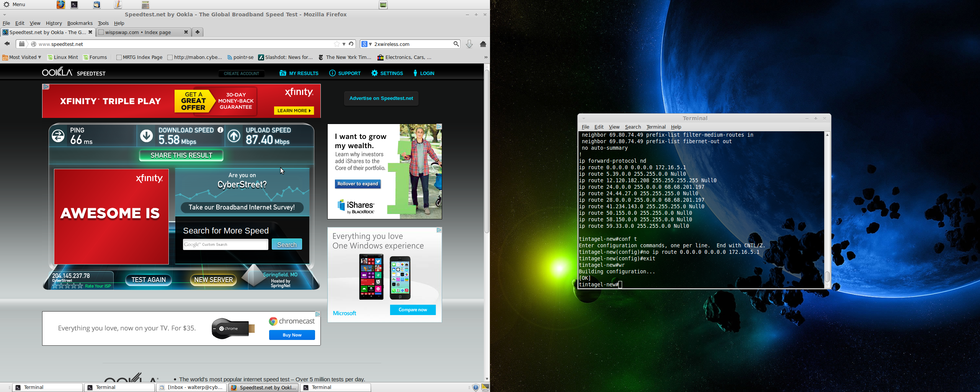The height and width of the screenshot is (392, 980).
Task: Click the Firefox page vertical scrollbar
Action: pyautogui.click(x=487, y=153)
